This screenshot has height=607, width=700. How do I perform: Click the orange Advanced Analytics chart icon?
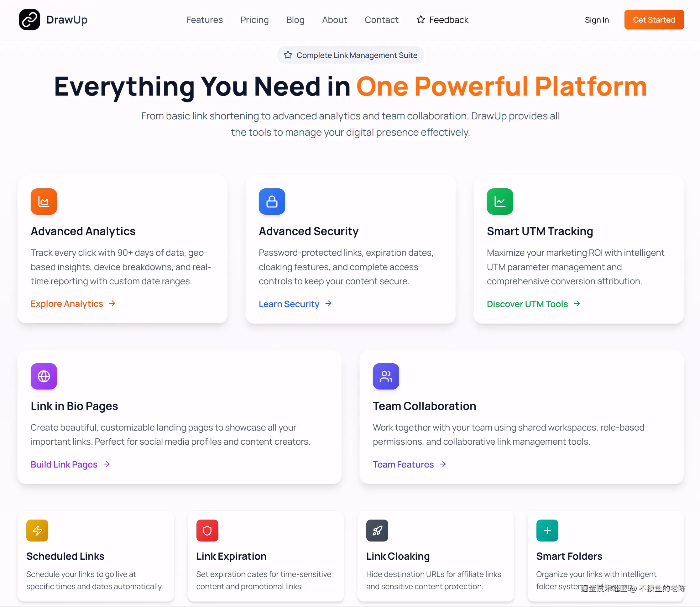44,201
